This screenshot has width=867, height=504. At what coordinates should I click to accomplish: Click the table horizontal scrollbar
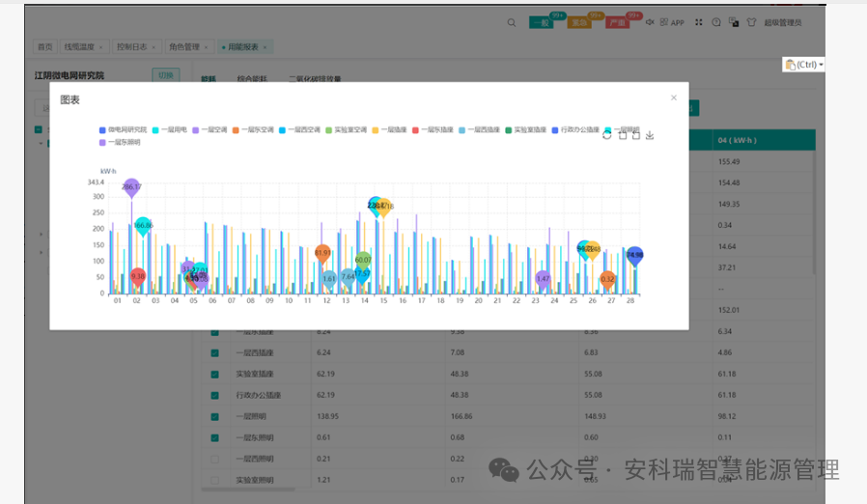tap(248, 490)
